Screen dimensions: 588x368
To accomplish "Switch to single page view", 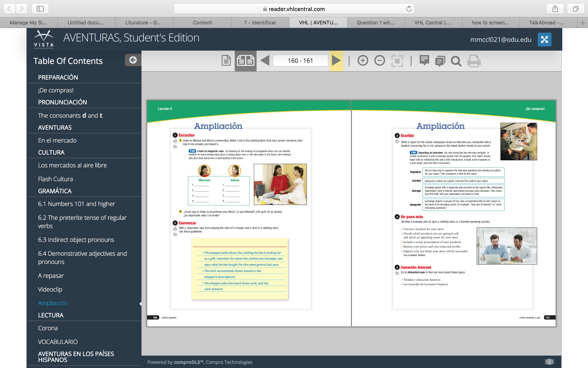I will [x=226, y=60].
